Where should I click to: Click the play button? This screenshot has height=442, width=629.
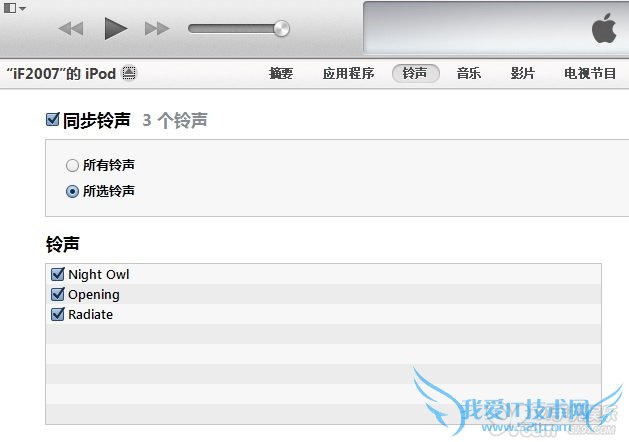coord(116,28)
